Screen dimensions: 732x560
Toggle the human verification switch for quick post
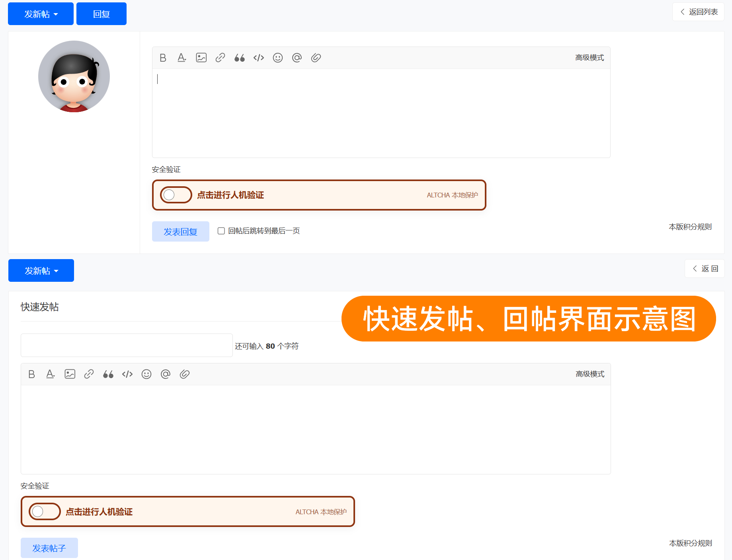(45, 511)
